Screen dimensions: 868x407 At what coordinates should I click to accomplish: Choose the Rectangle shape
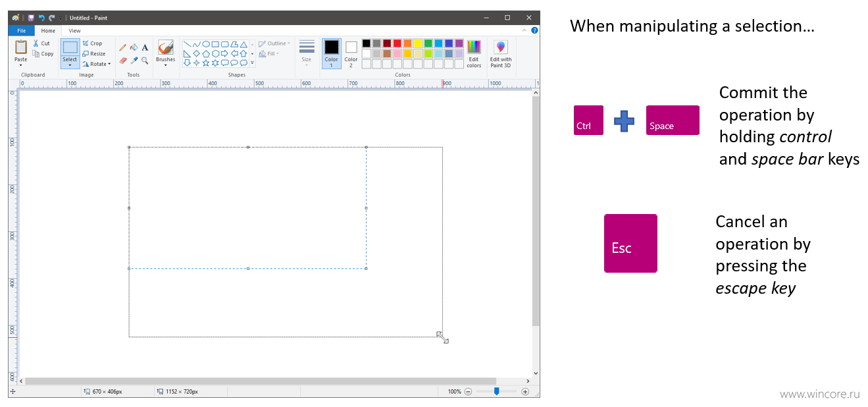coord(215,44)
